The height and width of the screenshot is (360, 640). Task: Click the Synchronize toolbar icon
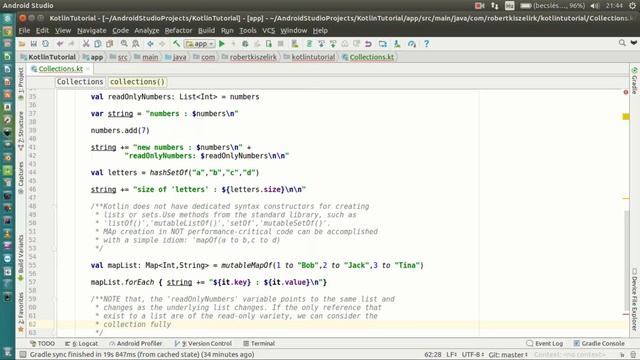click(x=45, y=44)
